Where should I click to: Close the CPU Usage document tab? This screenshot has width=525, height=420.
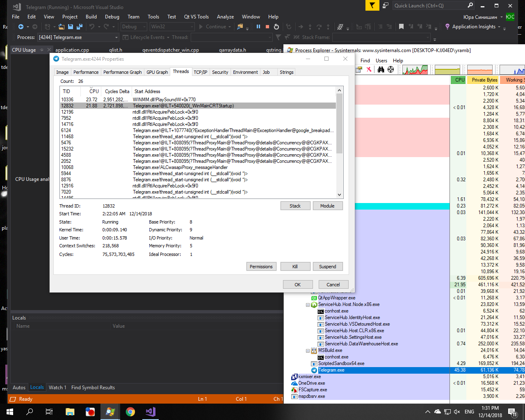click(x=49, y=50)
